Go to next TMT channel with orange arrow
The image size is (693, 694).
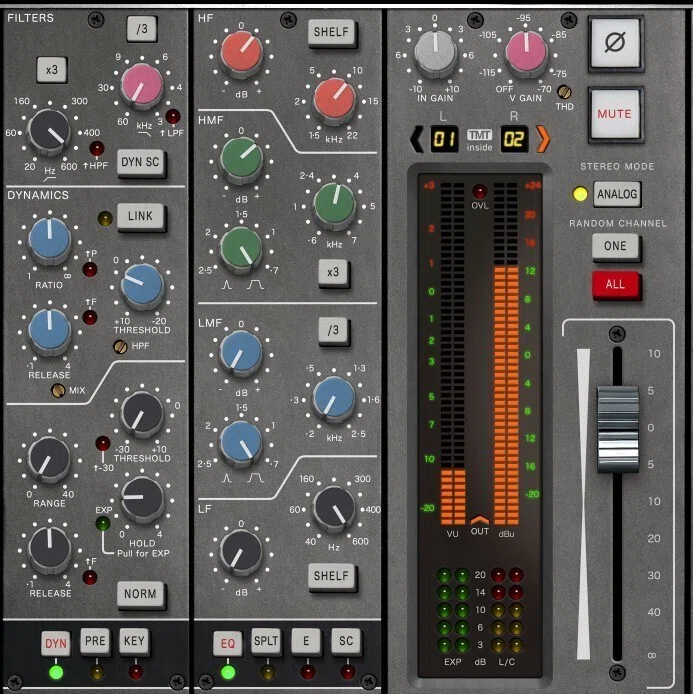[x=543, y=139]
